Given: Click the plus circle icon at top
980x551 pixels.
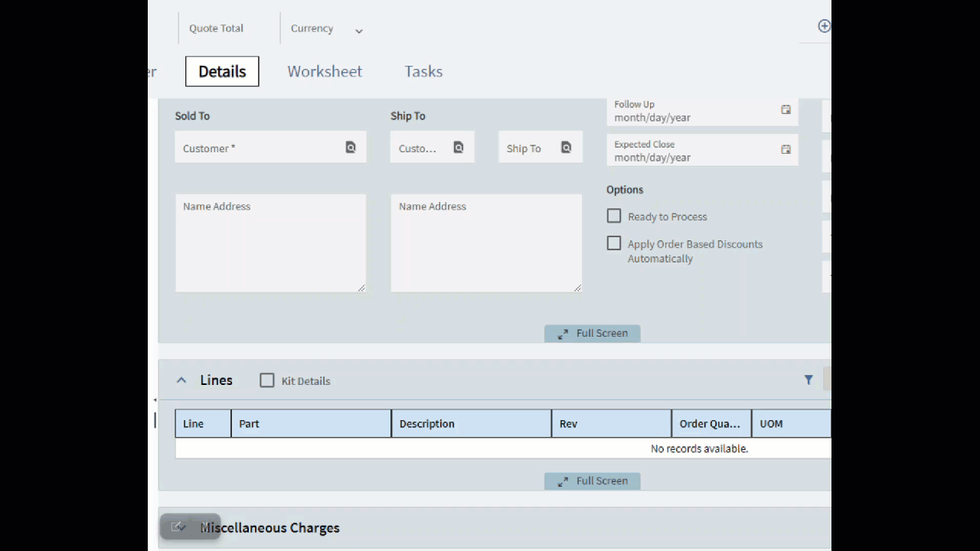Looking at the screenshot, I should tap(824, 26).
